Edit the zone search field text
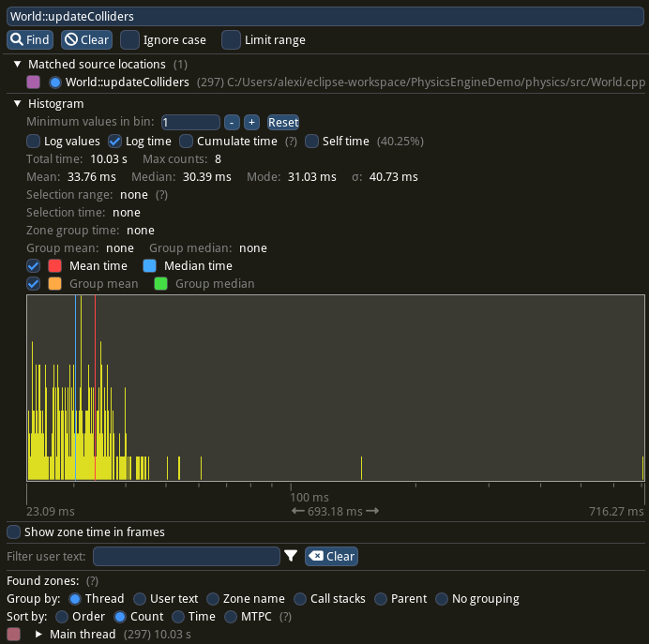This screenshot has height=644, width=649. [x=324, y=16]
